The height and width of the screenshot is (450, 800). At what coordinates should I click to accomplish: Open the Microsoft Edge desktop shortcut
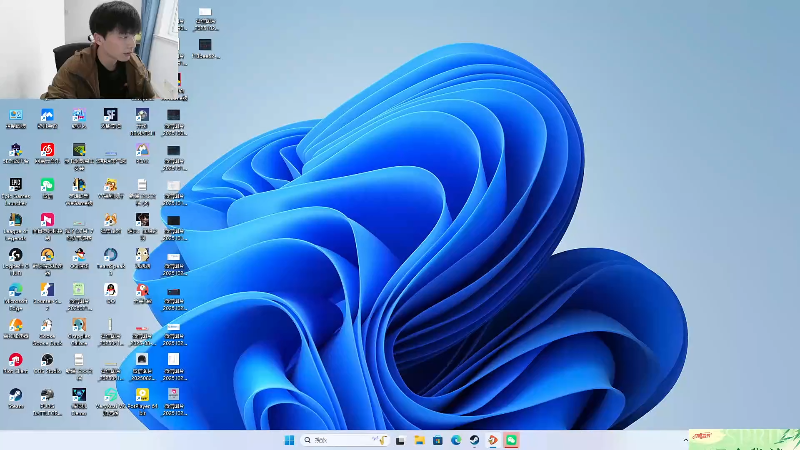pos(15,291)
